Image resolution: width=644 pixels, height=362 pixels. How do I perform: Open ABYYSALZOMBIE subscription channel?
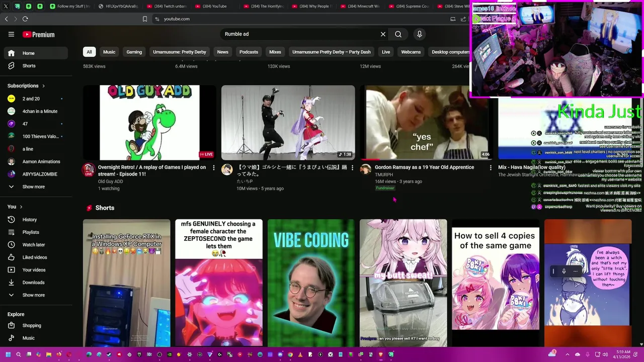[x=36, y=174]
